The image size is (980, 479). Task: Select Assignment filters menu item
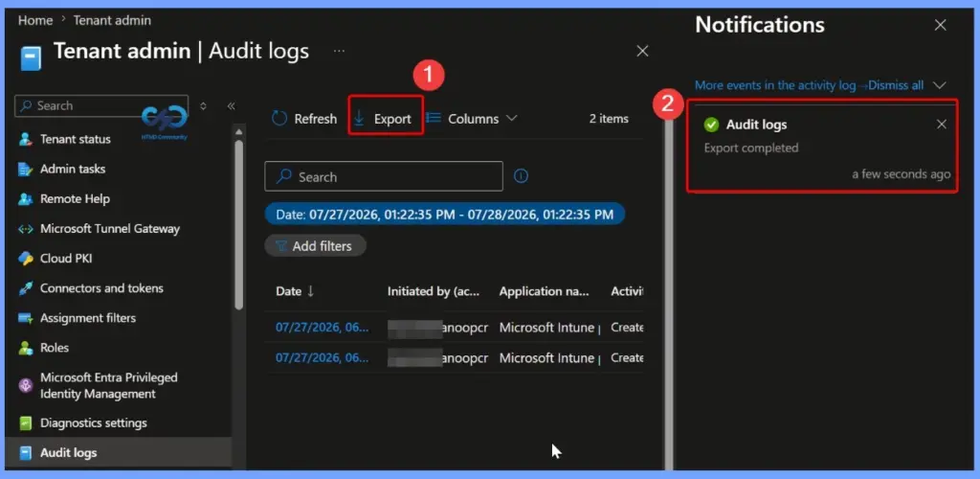point(87,318)
